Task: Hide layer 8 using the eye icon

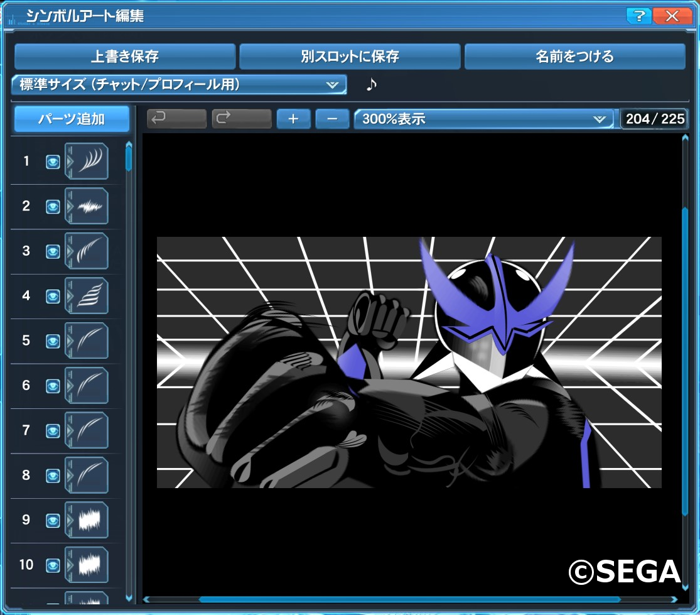Action: (53, 476)
